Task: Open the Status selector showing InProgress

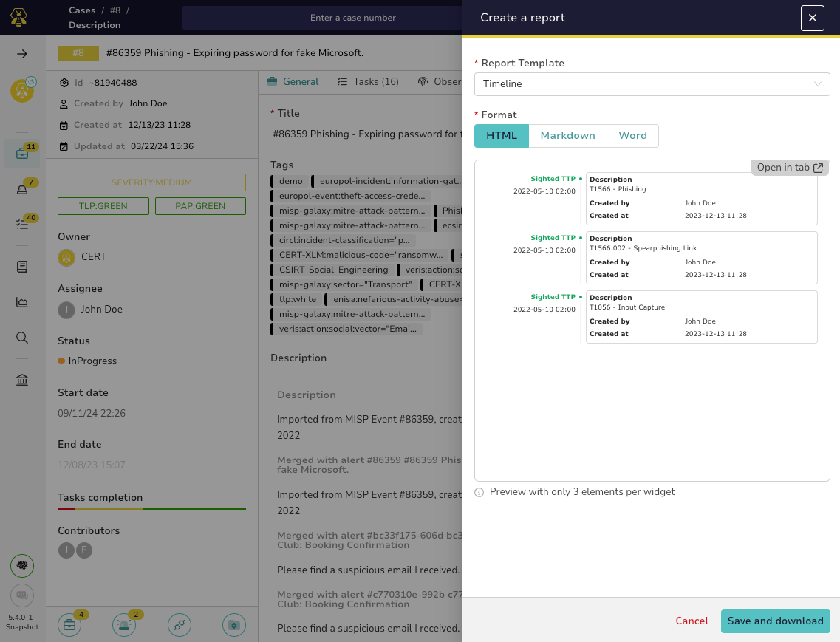Action: (92, 361)
